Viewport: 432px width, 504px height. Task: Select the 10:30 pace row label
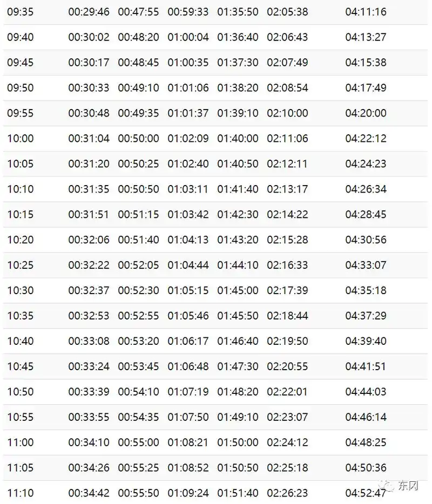coord(20,290)
